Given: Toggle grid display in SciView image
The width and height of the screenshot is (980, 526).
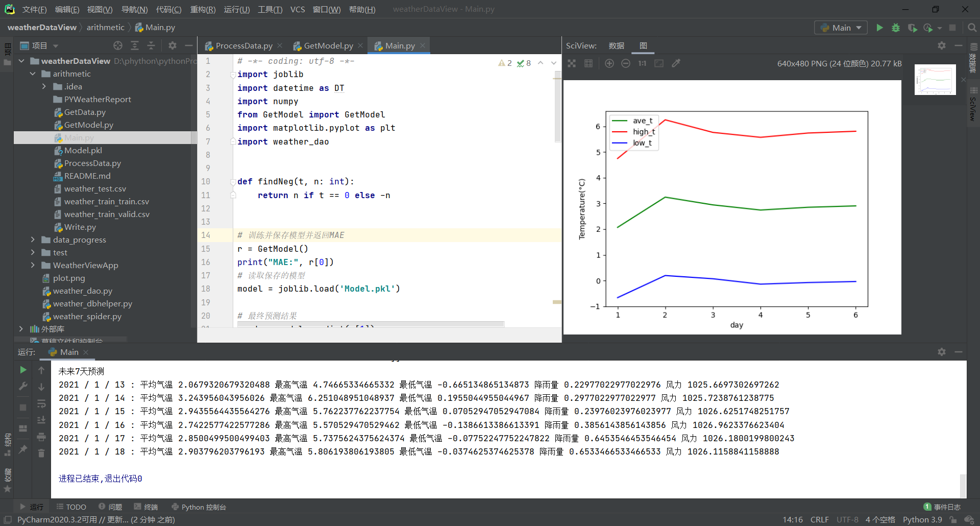Looking at the screenshot, I should click(x=589, y=63).
